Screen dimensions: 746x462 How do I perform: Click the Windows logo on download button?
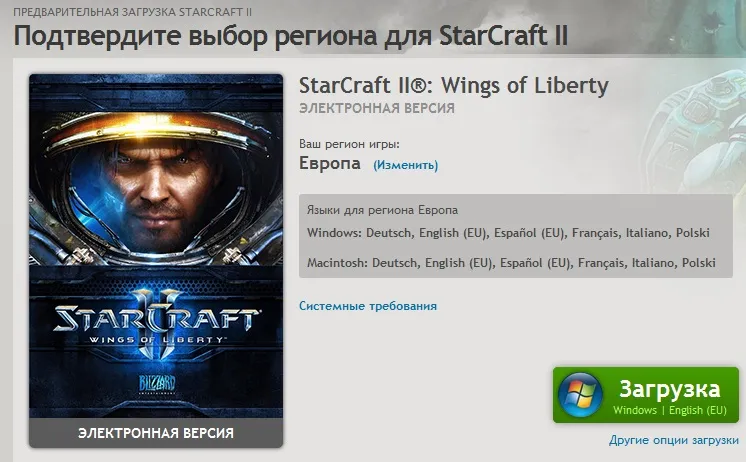(x=580, y=395)
